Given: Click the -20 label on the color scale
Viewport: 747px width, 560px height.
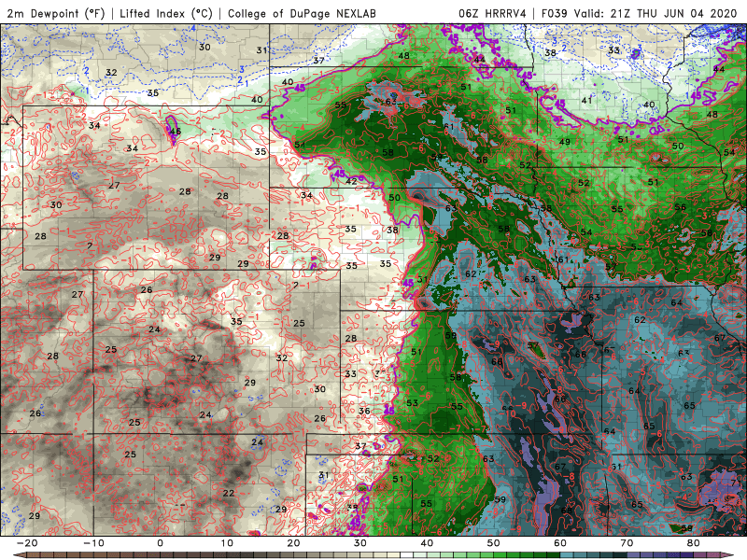Looking at the screenshot, I should [x=27, y=543].
